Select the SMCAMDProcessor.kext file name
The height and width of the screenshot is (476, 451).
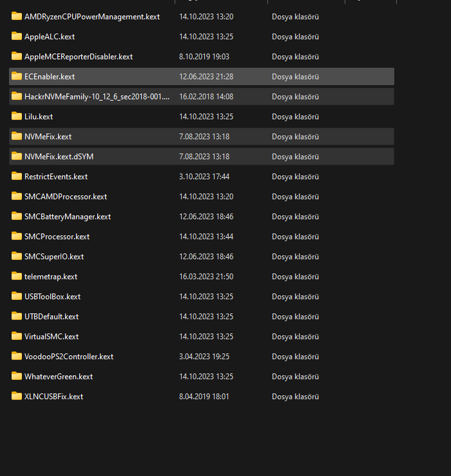click(x=66, y=197)
